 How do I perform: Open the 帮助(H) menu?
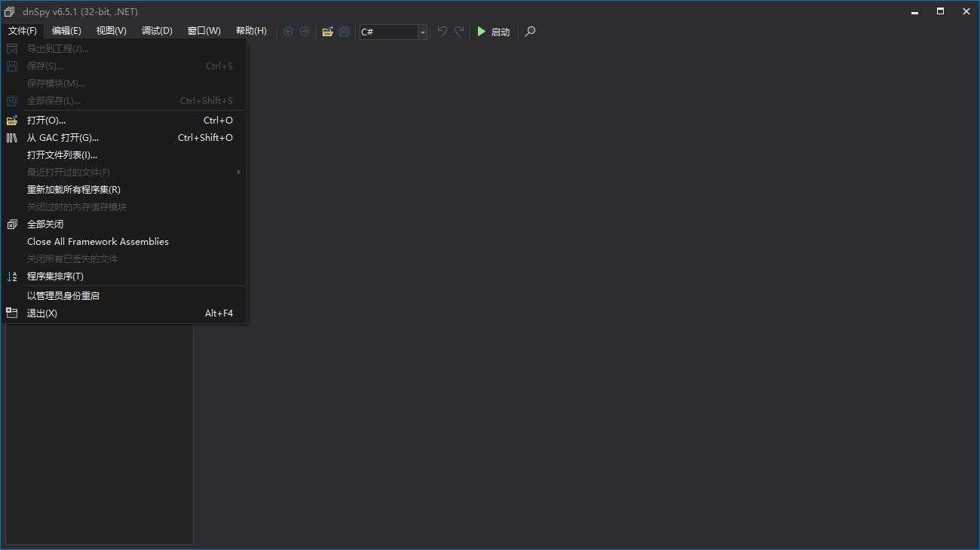(x=251, y=31)
